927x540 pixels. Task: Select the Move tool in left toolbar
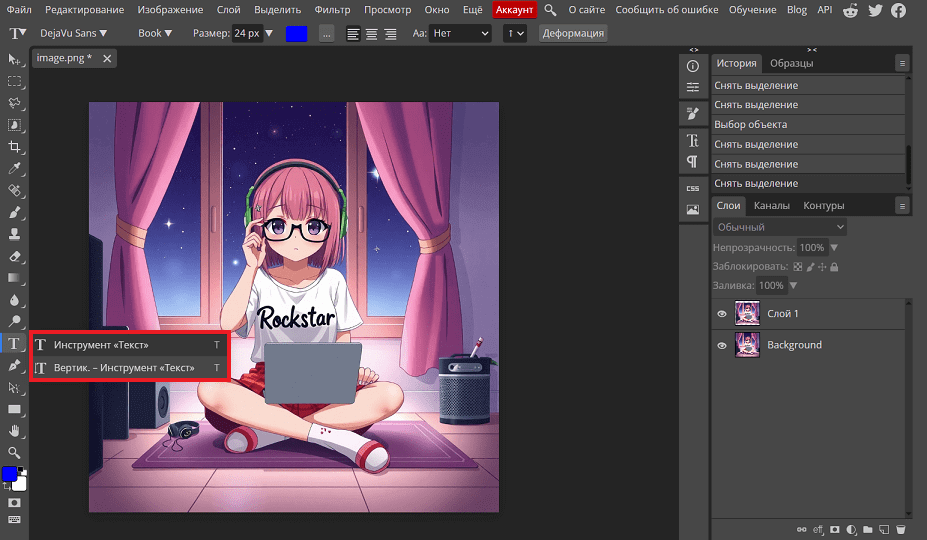click(14, 60)
